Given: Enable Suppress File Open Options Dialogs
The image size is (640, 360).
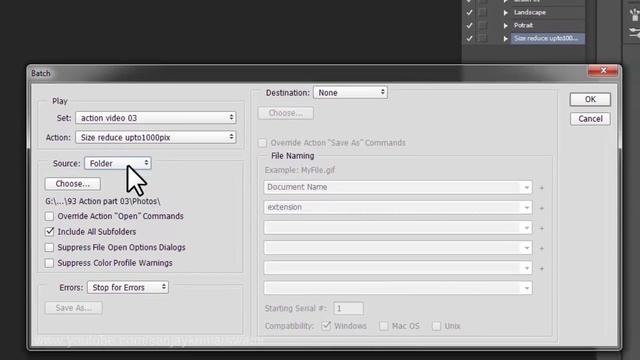Looking at the screenshot, I should [49, 247].
